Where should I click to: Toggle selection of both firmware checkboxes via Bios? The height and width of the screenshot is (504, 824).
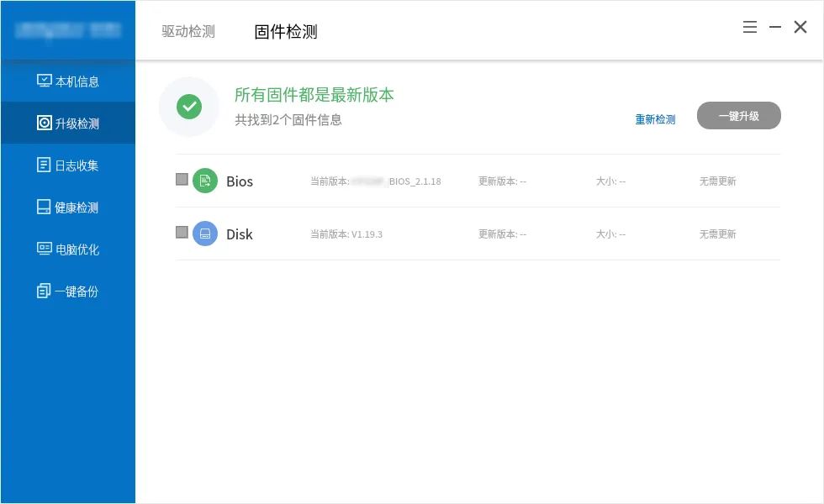(182, 179)
